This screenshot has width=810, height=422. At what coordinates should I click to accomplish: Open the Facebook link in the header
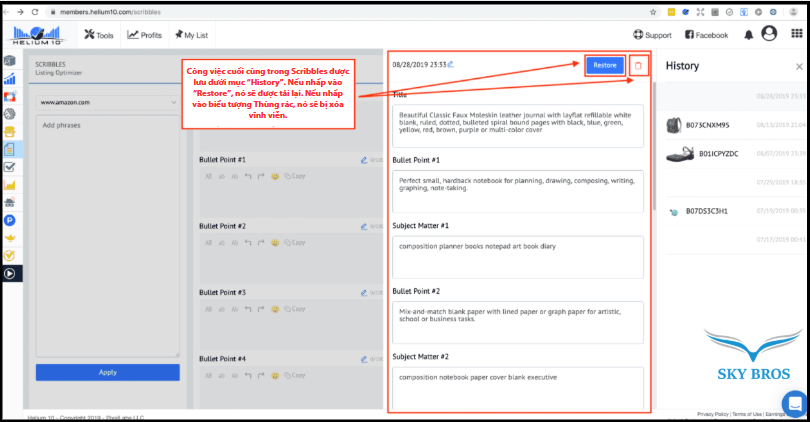point(706,35)
